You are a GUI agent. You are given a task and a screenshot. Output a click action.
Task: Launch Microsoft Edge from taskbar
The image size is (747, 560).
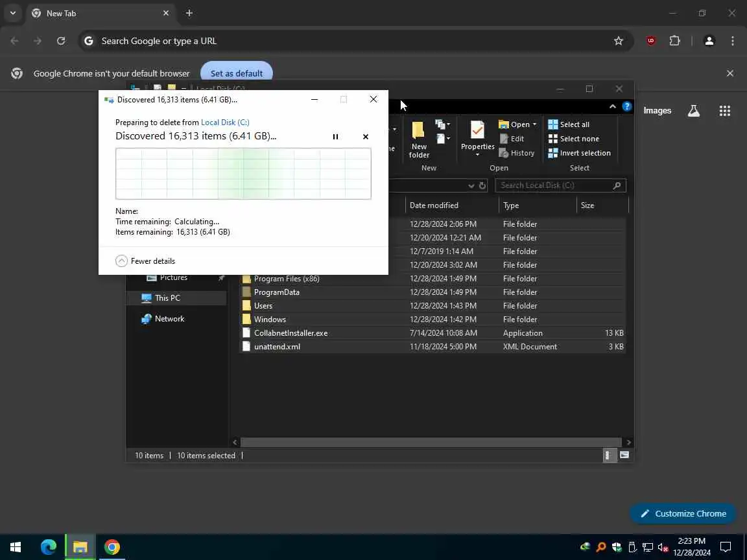[x=48, y=547]
